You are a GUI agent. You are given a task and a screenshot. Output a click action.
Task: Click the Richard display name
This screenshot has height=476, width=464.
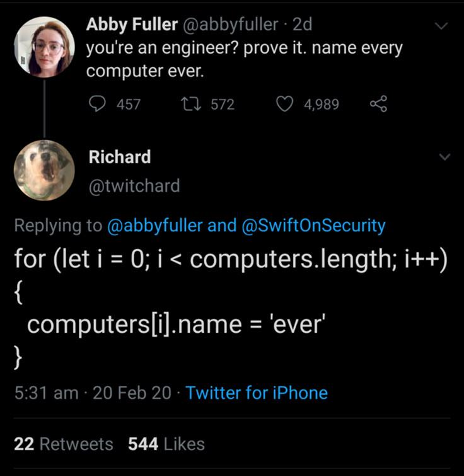120,157
